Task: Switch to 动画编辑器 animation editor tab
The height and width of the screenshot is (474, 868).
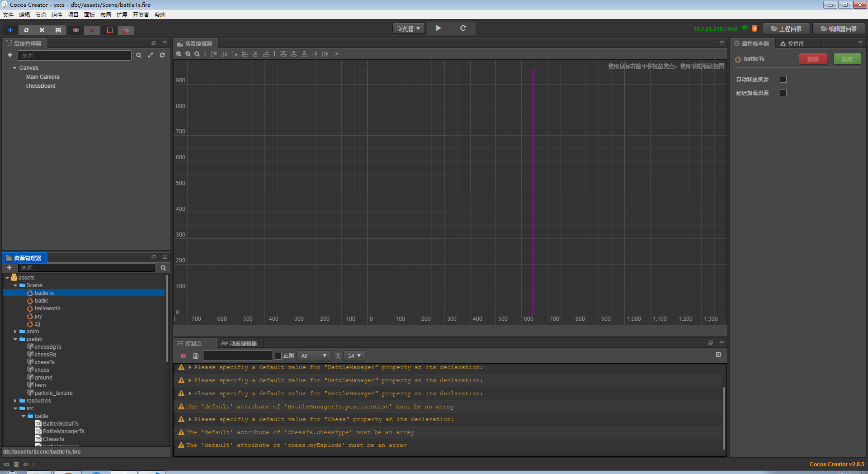Action: (x=239, y=343)
